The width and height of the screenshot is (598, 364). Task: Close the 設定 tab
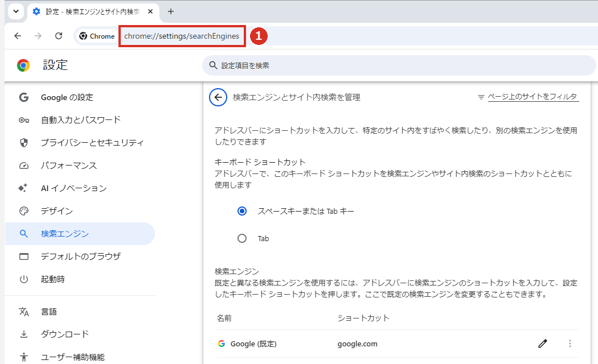point(150,12)
